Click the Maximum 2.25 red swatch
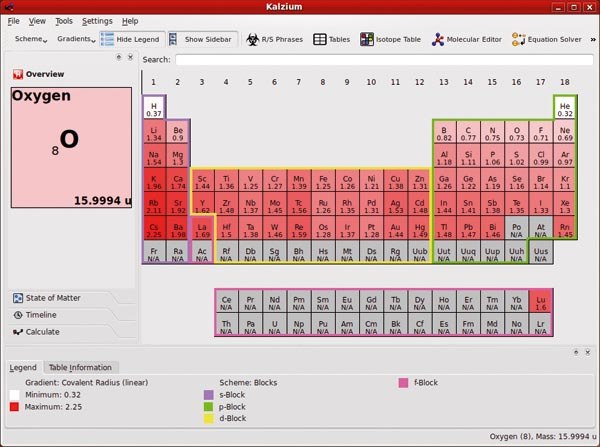The height and width of the screenshot is (447, 600). point(15,407)
